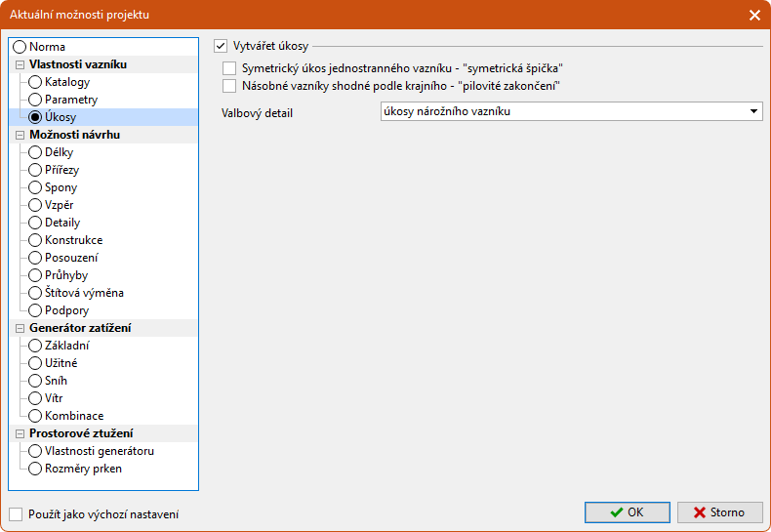The image size is (771, 532).
Task: Enable Symetrický úkos jednostranného vazníku option
Action: [x=229, y=68]
